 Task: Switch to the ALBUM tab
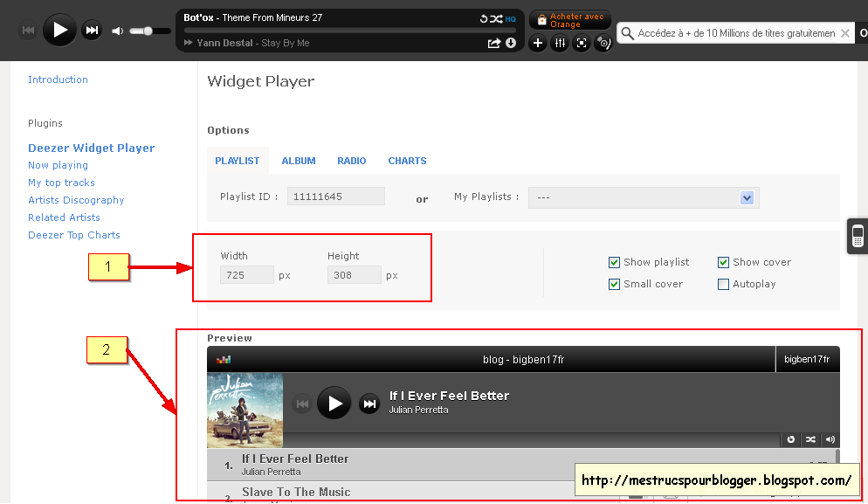coord(299,161)
